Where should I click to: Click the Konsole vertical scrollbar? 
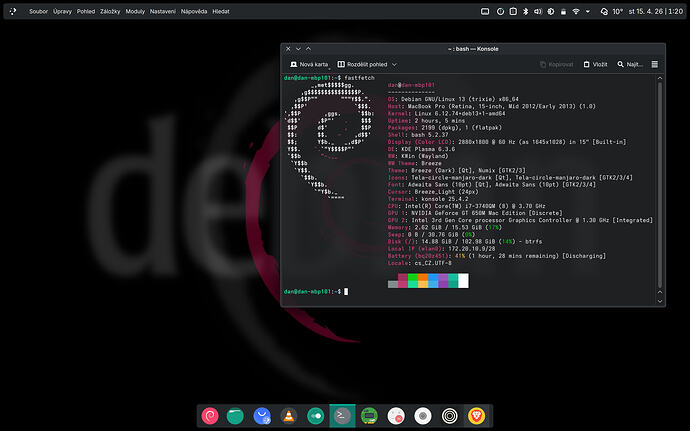click(660, 185)
